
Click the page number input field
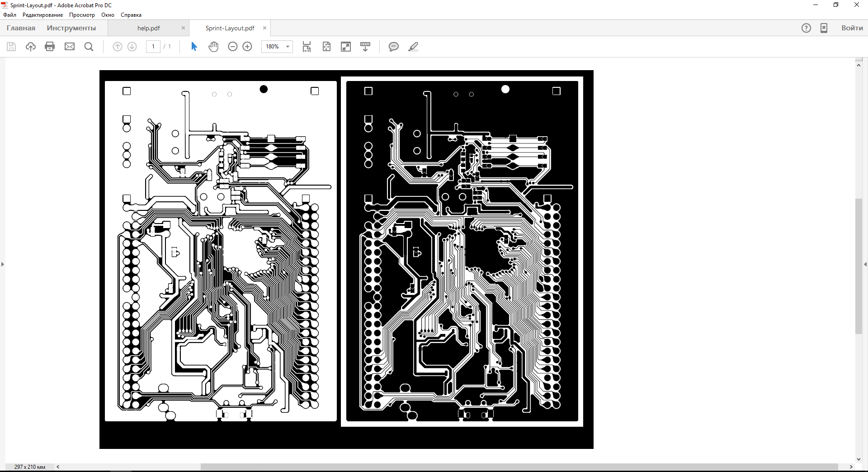[x=153, y=47]
